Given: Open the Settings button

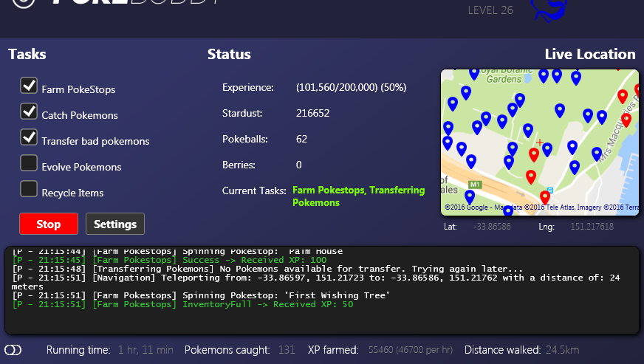Looking at the screenshot, I should click(115, 224).
